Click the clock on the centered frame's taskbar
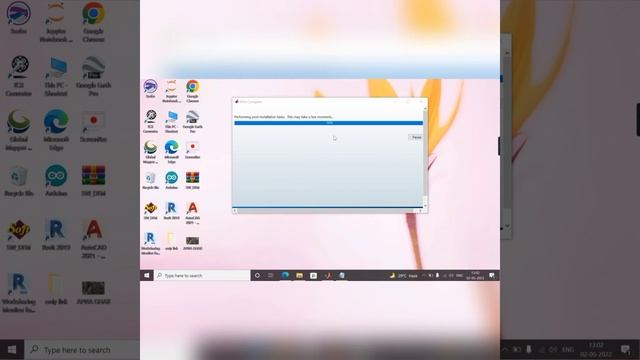640x360 pixels. click(475, 276)
